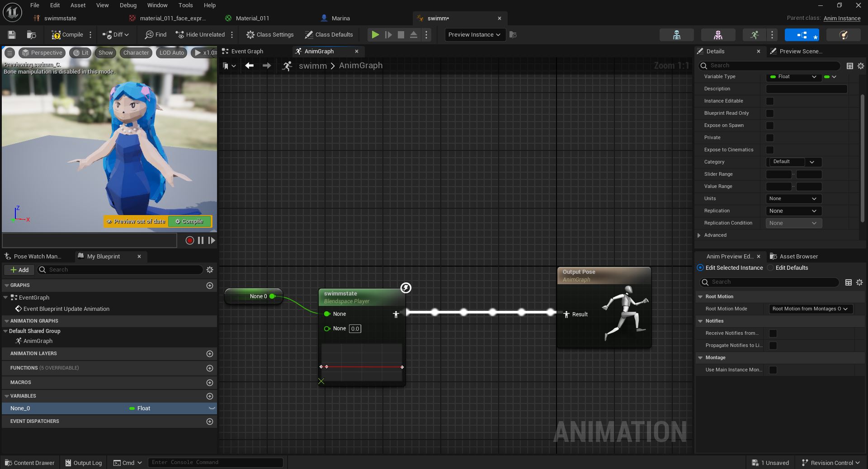Toggle Expose to Cinematics checkbox
This screenshot has width=868, height=469.
coord(770,150)
